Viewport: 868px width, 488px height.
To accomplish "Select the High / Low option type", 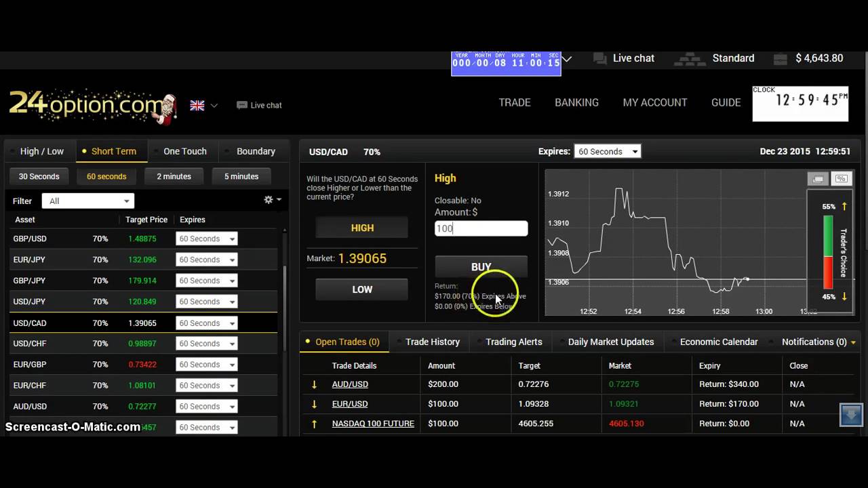I will pos(42,151).
